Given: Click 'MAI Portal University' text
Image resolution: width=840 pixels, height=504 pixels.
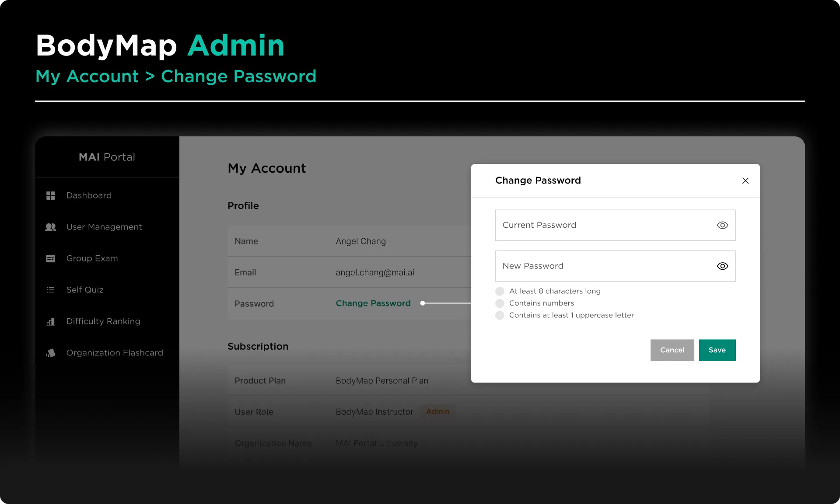Looking at the screenshot, I should (377, 443).
